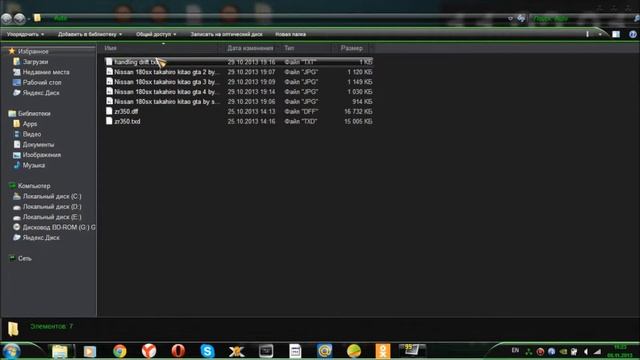
Task: Open Добавить в библиотеку dropdown
Action: click(90, 34)
